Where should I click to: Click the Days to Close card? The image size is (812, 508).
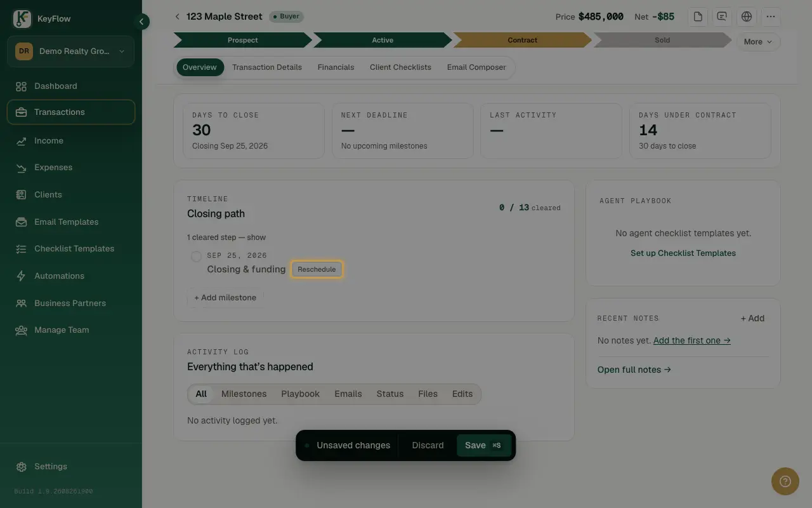click(254, 131)
